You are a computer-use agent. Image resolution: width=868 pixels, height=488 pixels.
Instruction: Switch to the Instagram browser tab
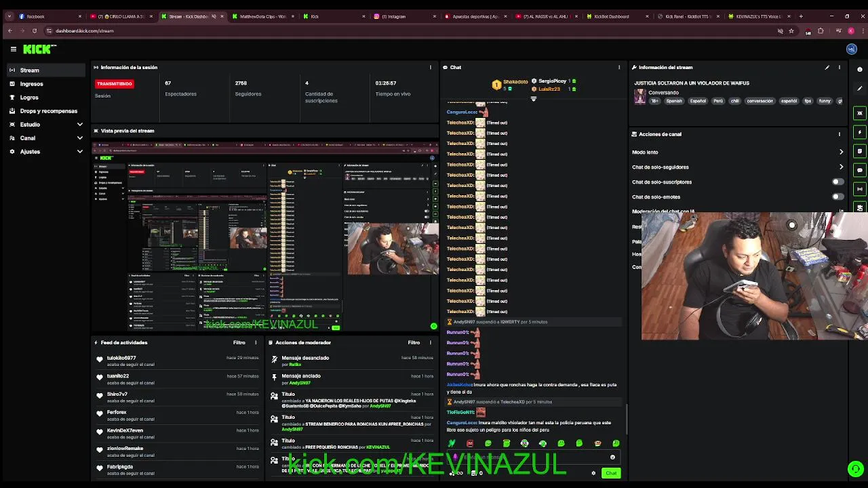click(x=403, y=16)
